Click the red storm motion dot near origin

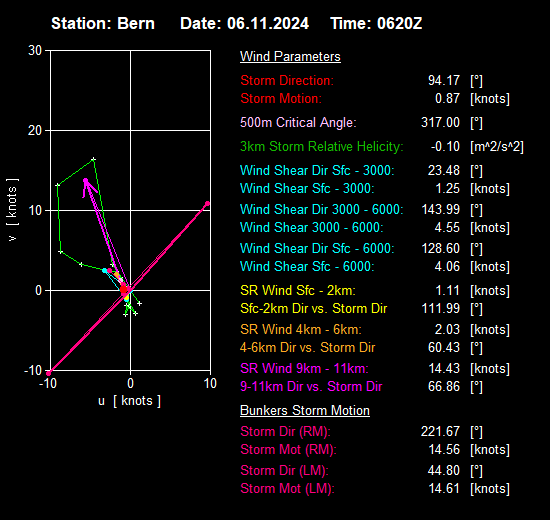click(124, 289)
